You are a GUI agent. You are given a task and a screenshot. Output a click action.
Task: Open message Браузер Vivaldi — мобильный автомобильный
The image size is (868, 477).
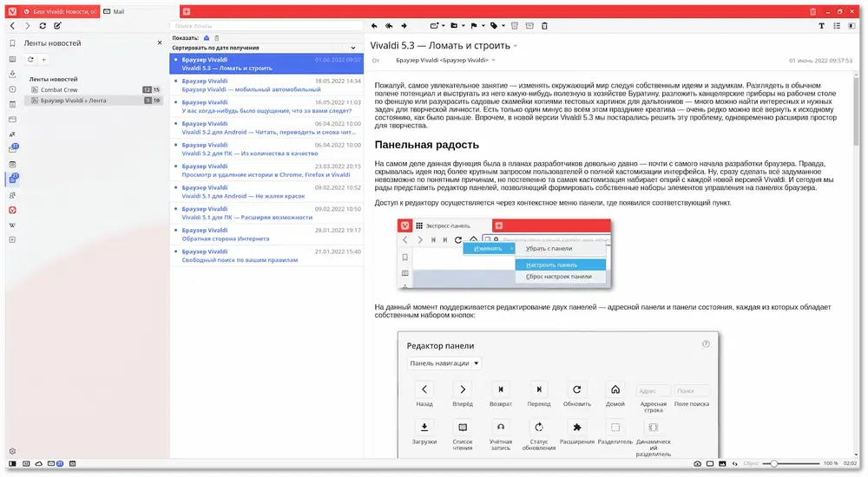coord(266,85)
